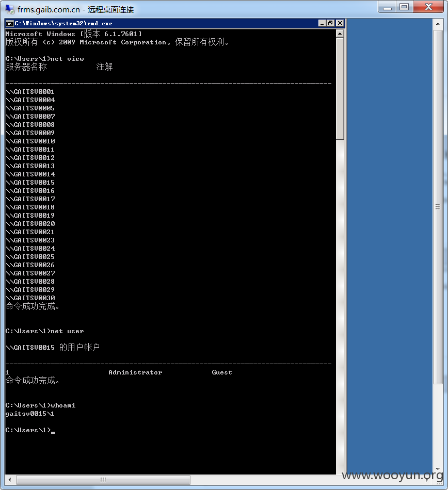Viewport: 448px width, 490px height.
Task: Click the \\GAITSV0014 server entry
Action: tap(30, 174)
